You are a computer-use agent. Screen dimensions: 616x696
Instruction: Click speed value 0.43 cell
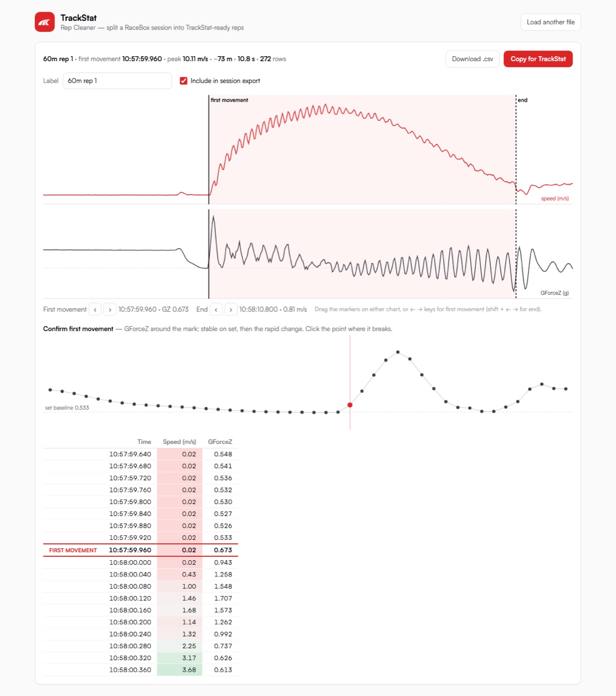point(180,574)
